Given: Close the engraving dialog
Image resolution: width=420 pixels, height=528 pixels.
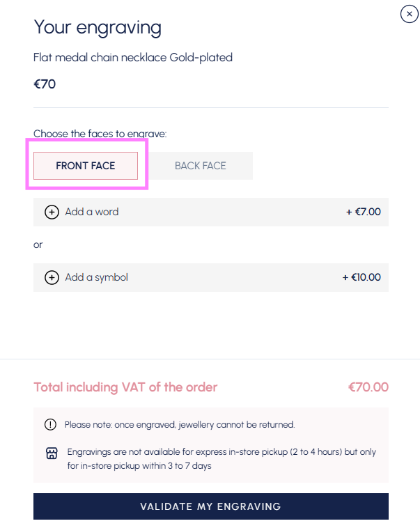Looking at the screenshot, I should point(409,14).
